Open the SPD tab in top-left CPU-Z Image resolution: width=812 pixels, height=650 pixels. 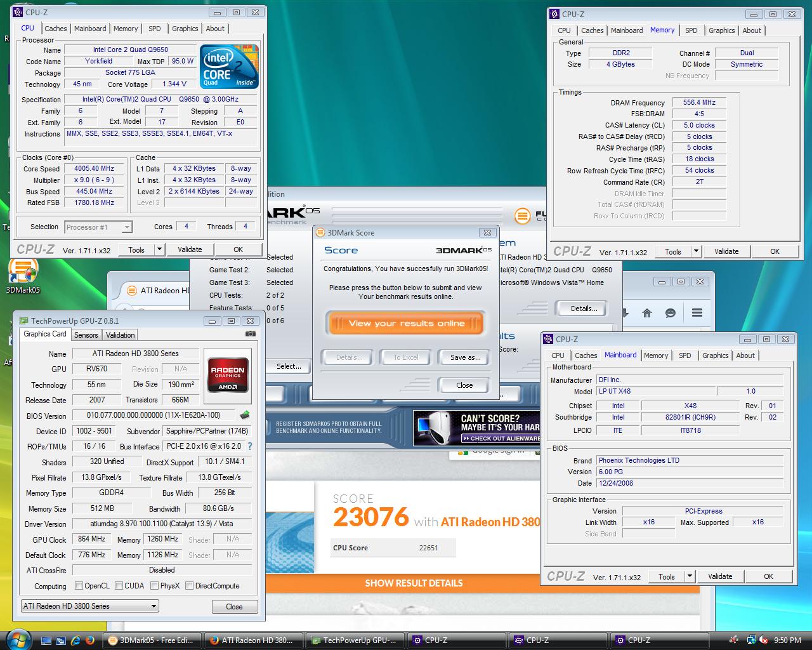pyautogui.click(x=154, y=29)
